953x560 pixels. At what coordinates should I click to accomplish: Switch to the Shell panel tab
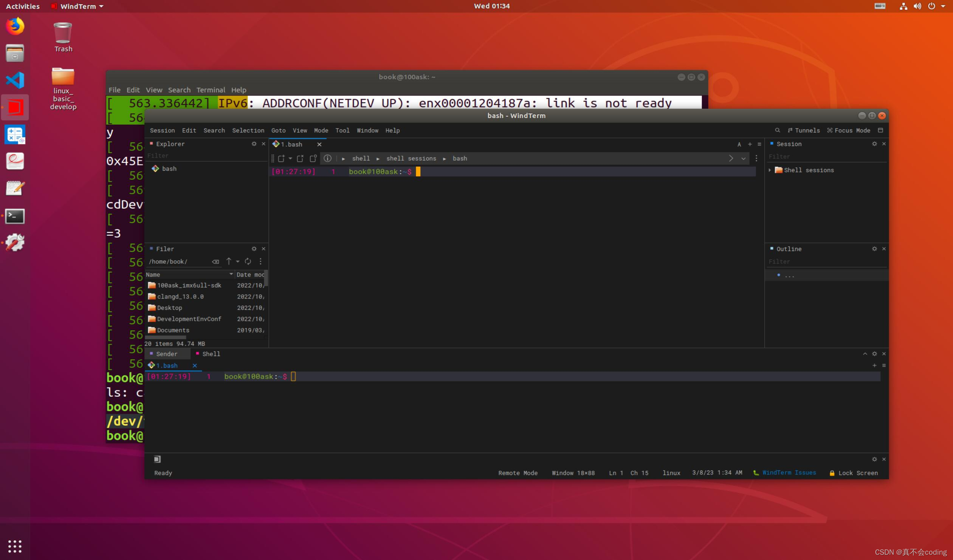point(210,354)
